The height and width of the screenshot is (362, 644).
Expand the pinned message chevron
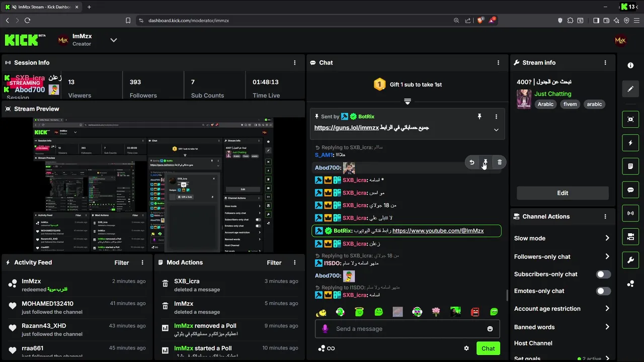[x=496, y=130]
